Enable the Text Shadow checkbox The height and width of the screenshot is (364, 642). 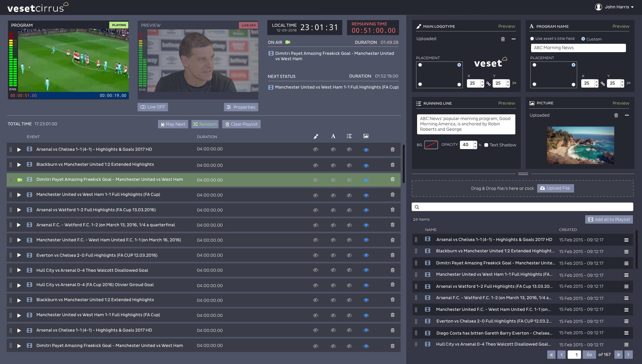coord(486,145)
